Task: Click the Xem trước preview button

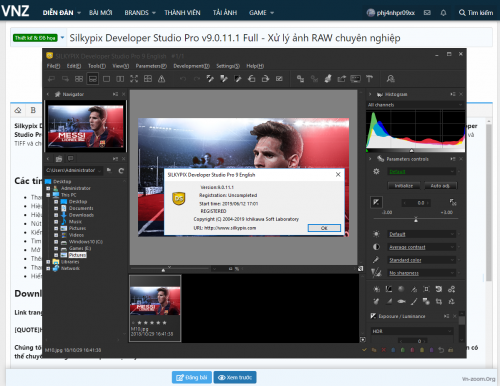Action: coord(235,377)
